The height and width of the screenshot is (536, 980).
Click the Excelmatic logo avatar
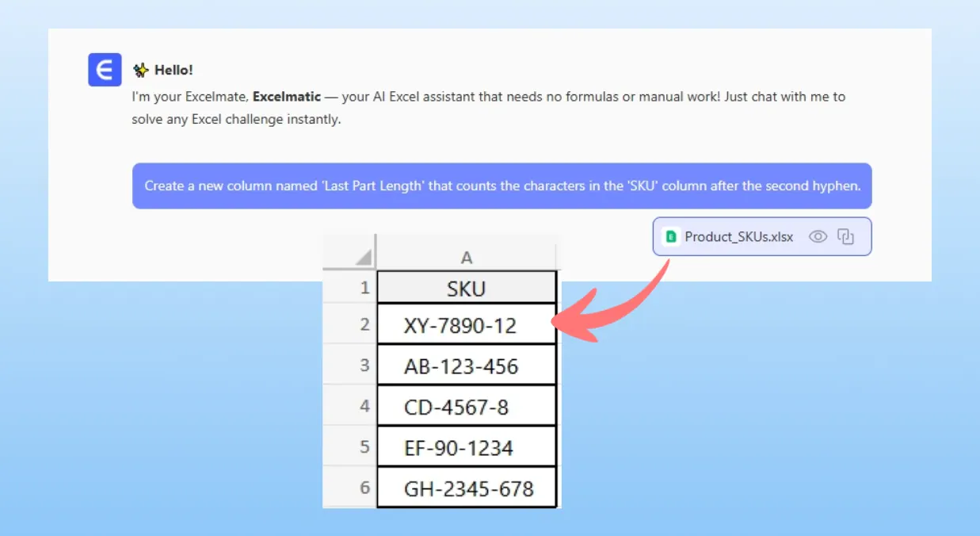point(105,70)
